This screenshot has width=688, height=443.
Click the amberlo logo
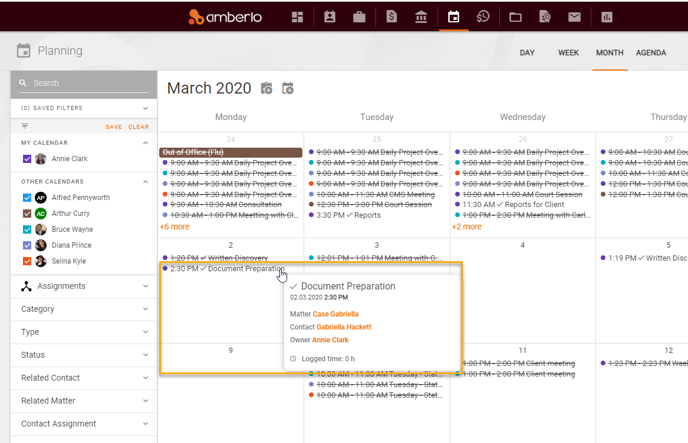[x=225, y=17]
